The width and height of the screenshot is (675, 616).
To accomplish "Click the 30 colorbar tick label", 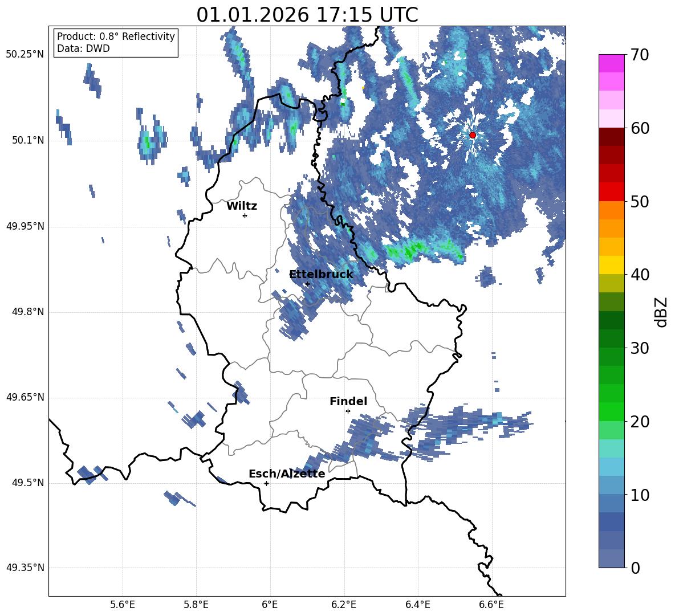I will point(640,348).
